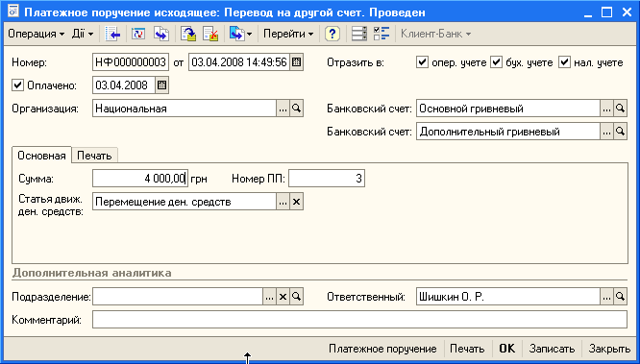Screen dimensions: 640x364
Task: Click magnifier open button for Организация
Action: click(297, 109)
